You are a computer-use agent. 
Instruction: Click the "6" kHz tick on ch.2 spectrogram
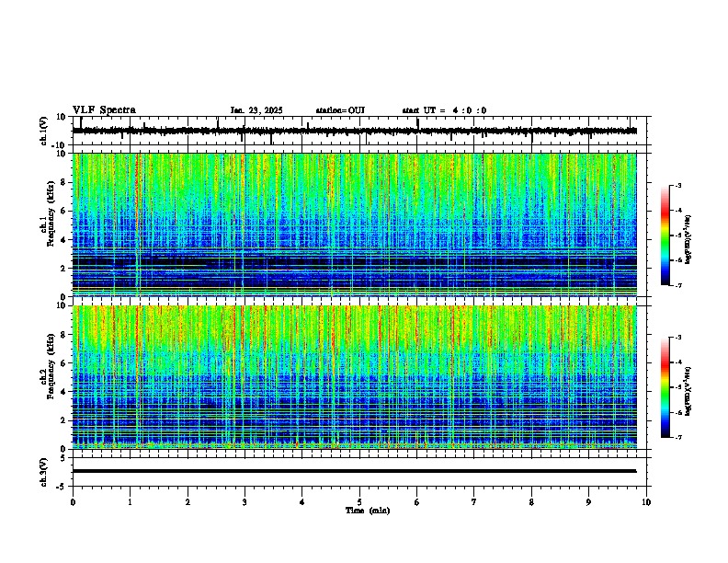(65, 363)
